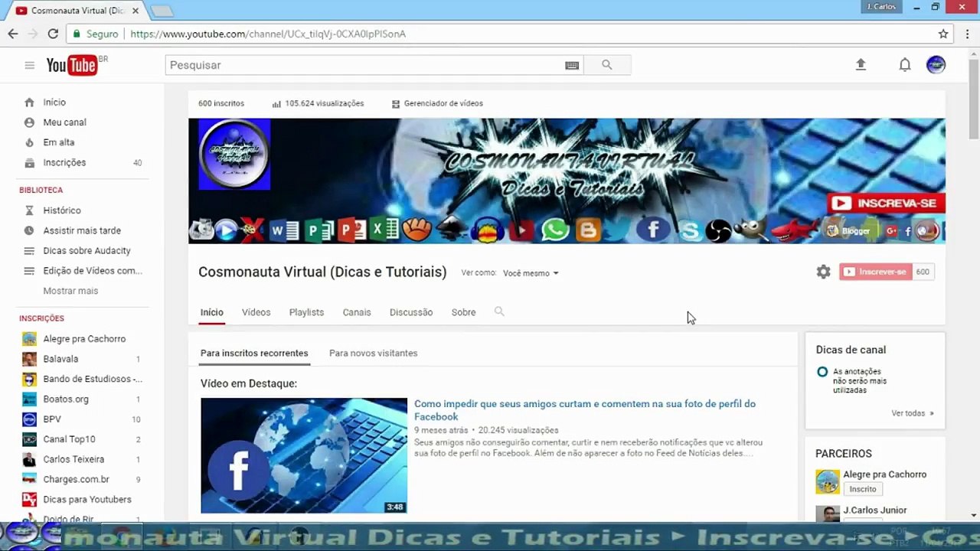Switch to the Início tab

tap(212, 312)
